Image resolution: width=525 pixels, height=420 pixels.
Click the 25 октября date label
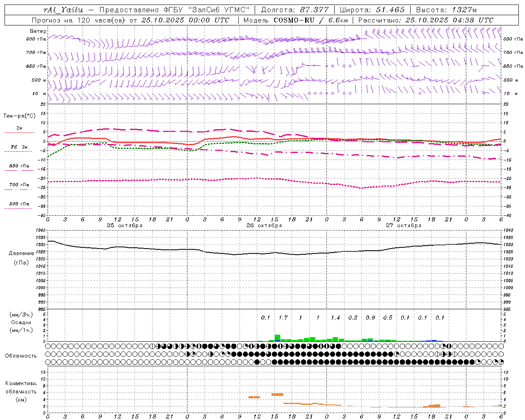[x=125, y=226]
